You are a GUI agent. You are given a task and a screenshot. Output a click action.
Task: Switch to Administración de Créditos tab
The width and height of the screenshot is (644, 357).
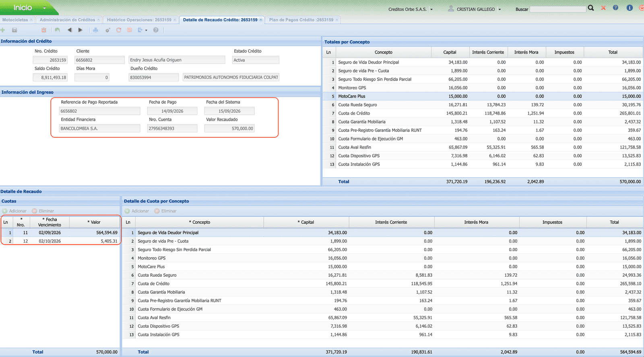tap(67, 20)
